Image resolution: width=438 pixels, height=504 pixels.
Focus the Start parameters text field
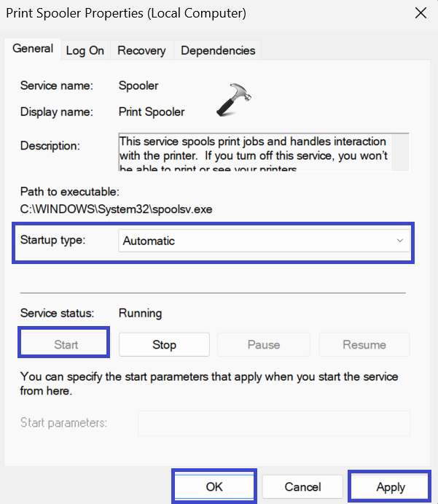pos(273,423)
